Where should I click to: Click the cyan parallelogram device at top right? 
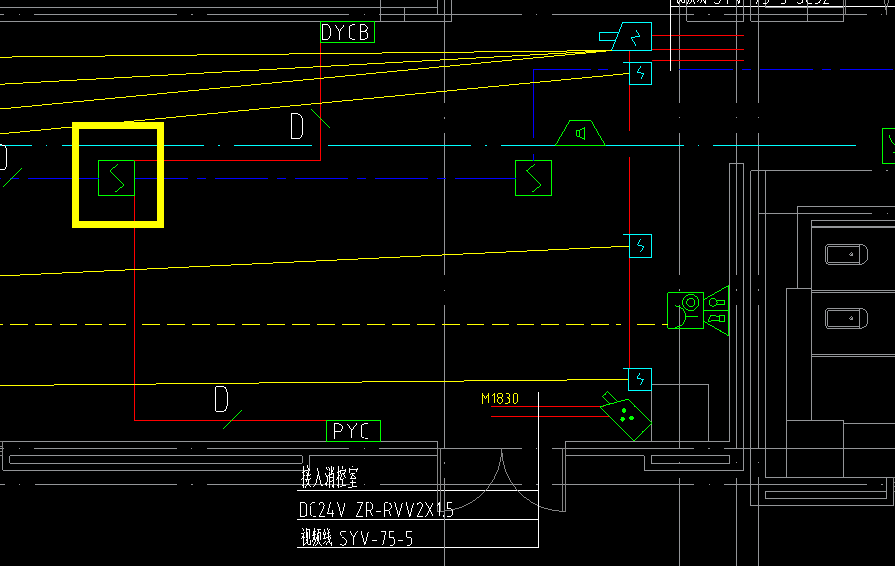click(626, 37)
